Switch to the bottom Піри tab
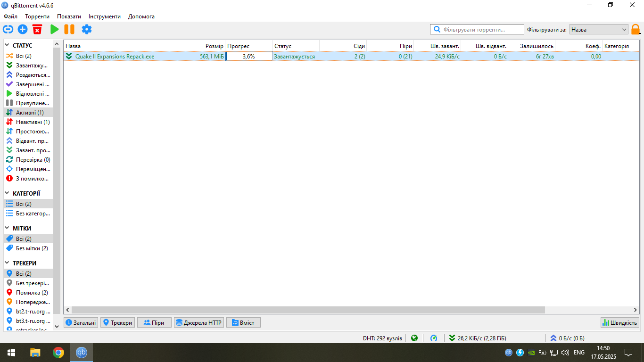Screen dimensions: 644x362 (x=154, y=323)
